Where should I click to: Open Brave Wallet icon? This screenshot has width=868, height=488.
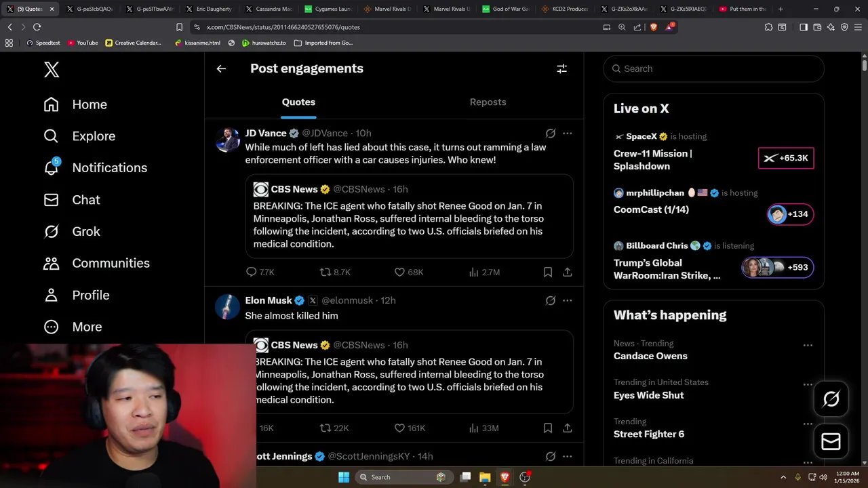pos(817,27)
